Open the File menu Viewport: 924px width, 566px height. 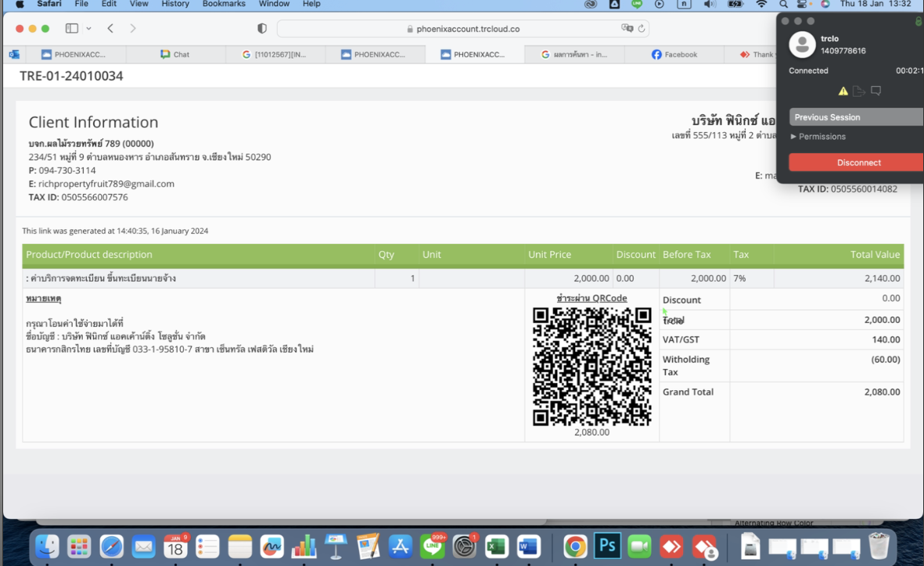point(81,4)
